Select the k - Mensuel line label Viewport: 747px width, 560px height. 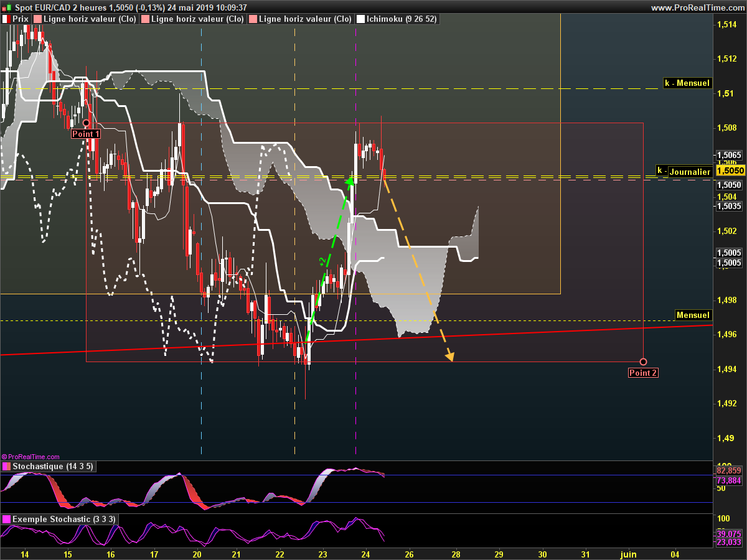(688, 83)
